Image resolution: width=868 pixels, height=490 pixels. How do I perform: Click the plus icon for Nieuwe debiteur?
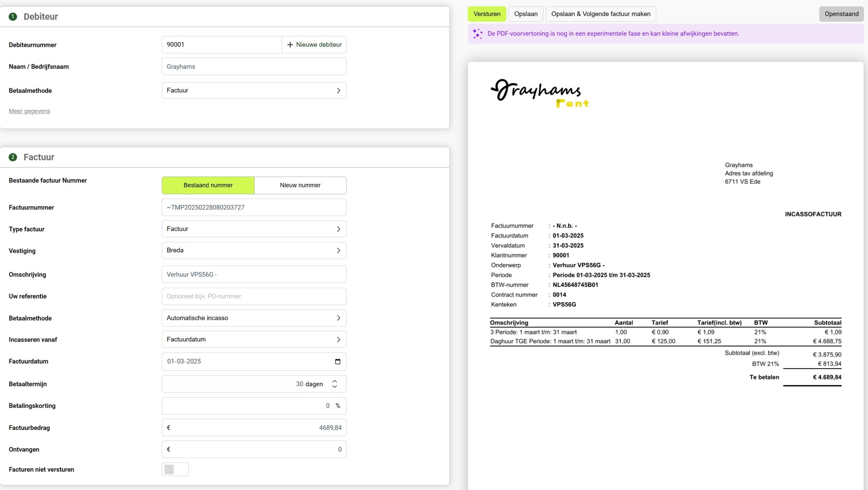(290, 45)
